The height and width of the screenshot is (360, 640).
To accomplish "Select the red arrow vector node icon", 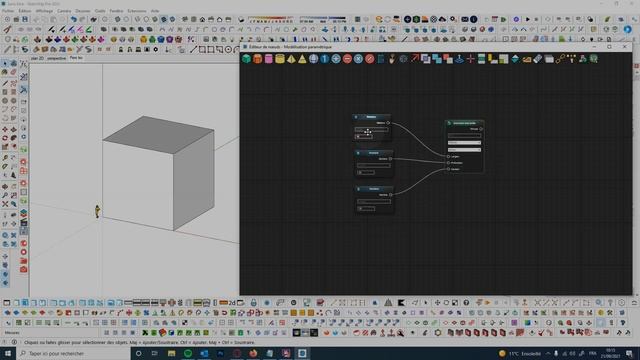I will (x=415, y=59).
